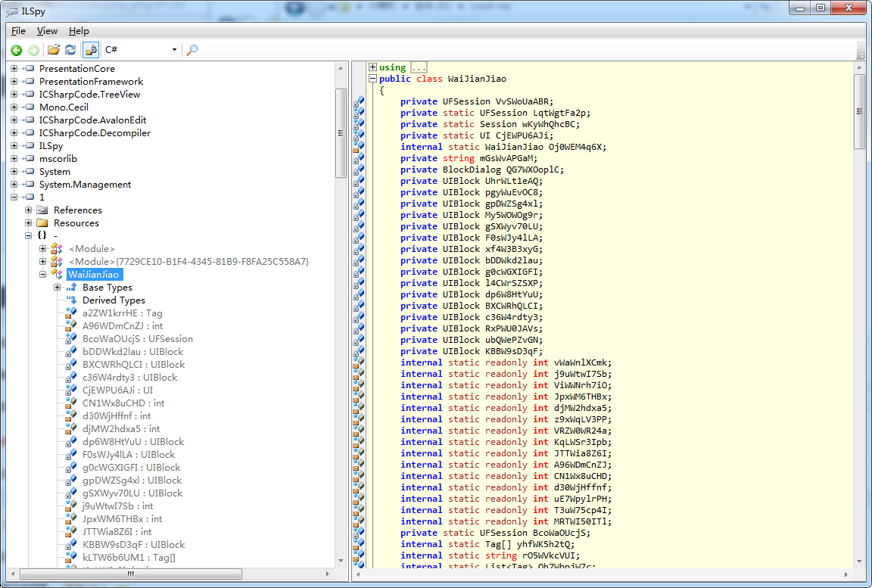Select field A96WDmCnZJ : int
This screenshot has width=872, height=588.
pos(123,326)
